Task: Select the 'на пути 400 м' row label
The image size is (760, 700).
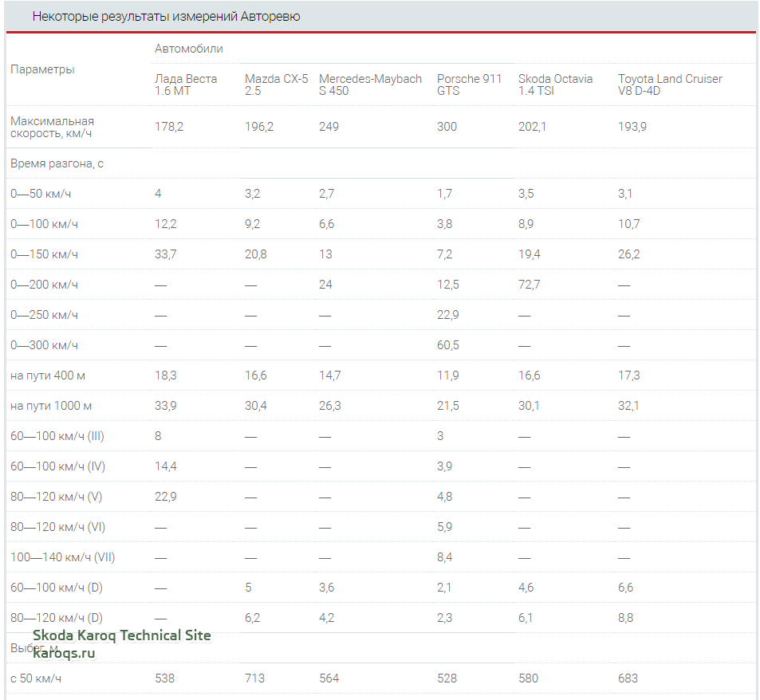Action: pos(48,376)
